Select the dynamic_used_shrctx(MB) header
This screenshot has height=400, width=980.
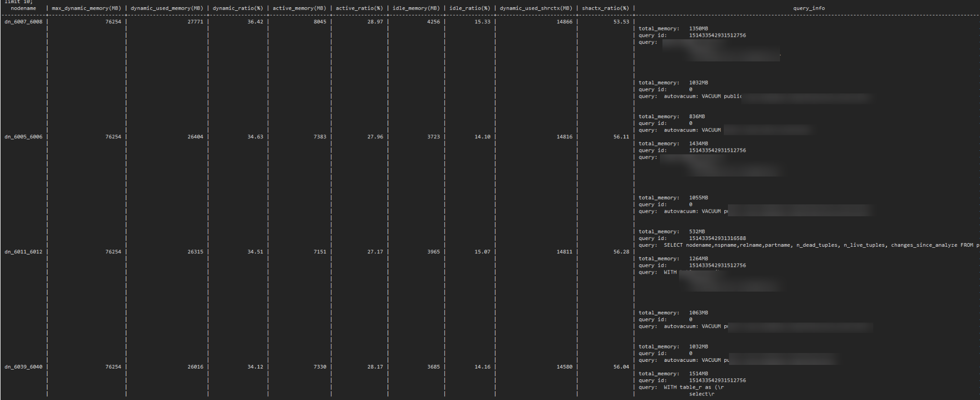pyautogui.click(x=536, y=8)
